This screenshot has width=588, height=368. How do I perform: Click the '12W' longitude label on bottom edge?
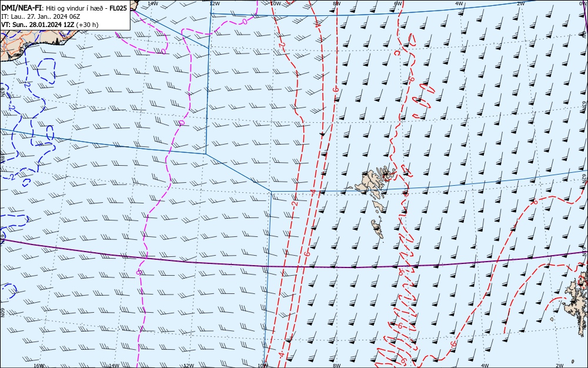point(189,366)
